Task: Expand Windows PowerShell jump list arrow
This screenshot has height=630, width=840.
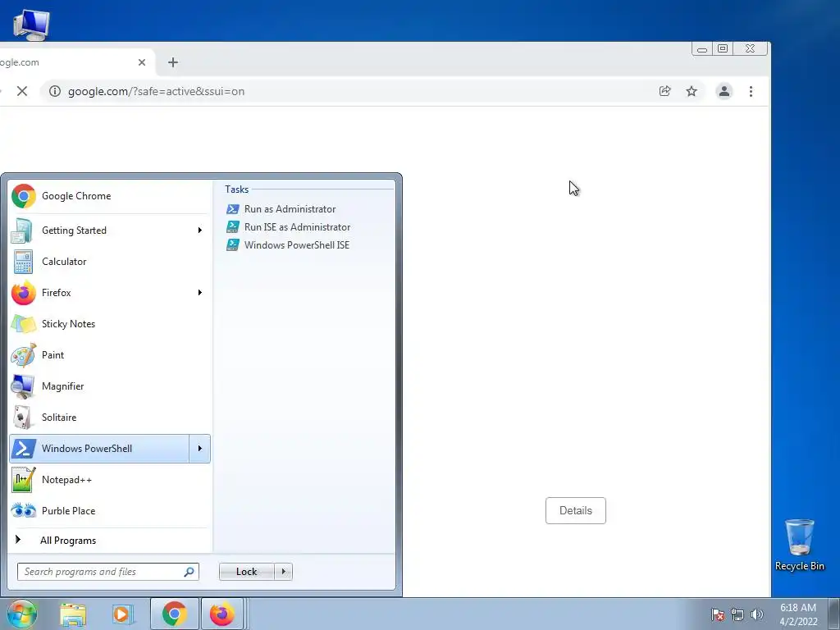Action: click(200, 449)
